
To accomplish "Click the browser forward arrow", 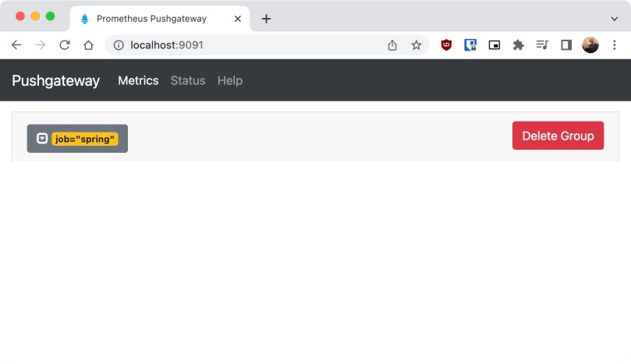I will (x=41, y=45).
